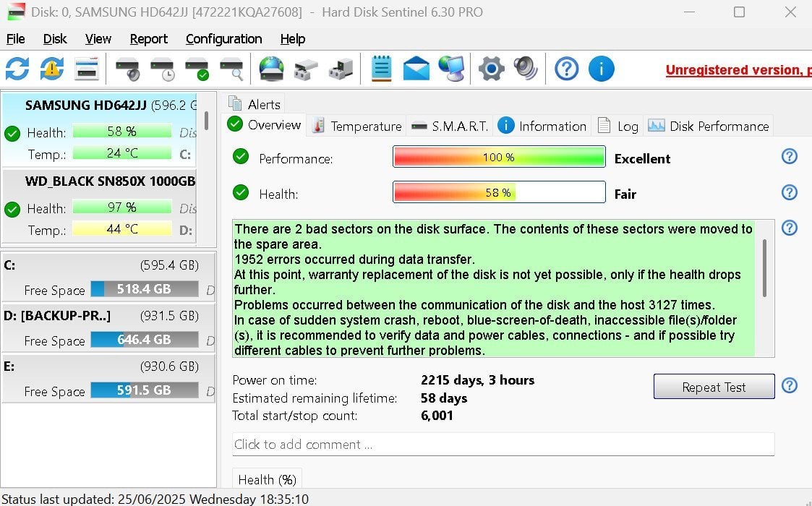Click the network monitor globe icon
812x506 pixels.
(451, 69)
